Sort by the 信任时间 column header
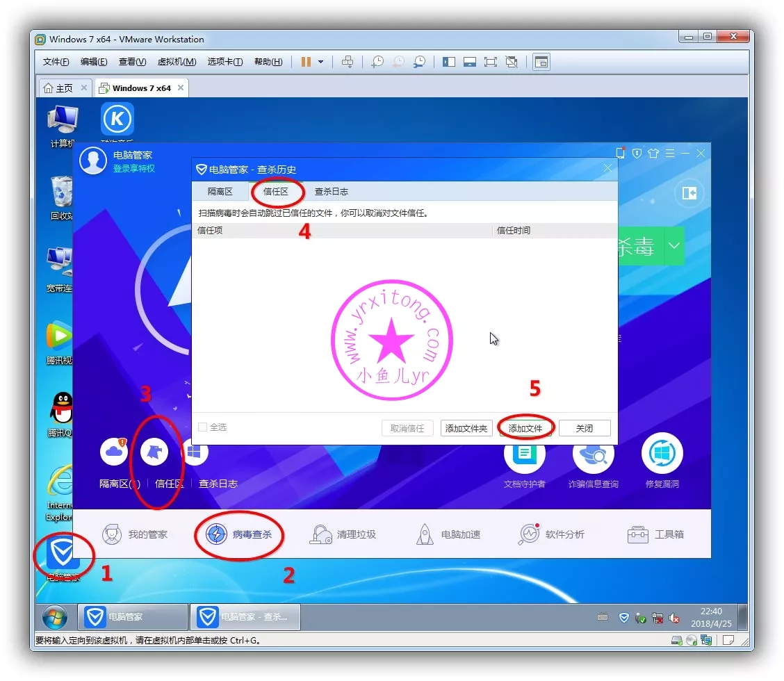 [514, 231]
